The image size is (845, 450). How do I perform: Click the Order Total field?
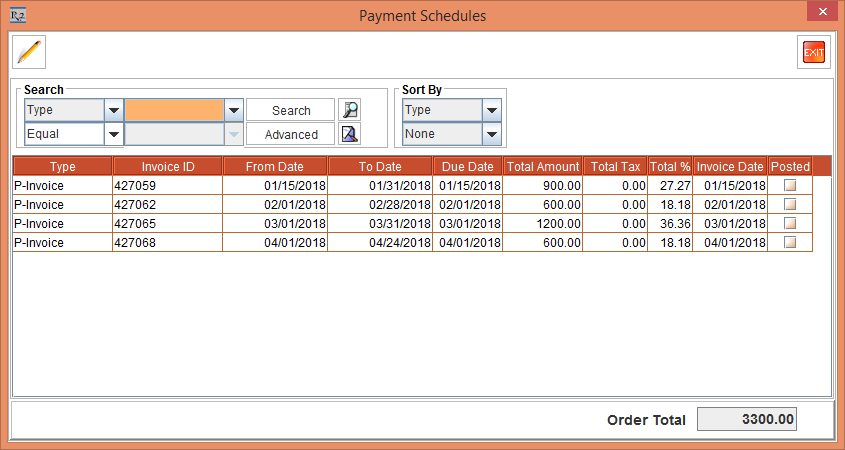(746, 420)
